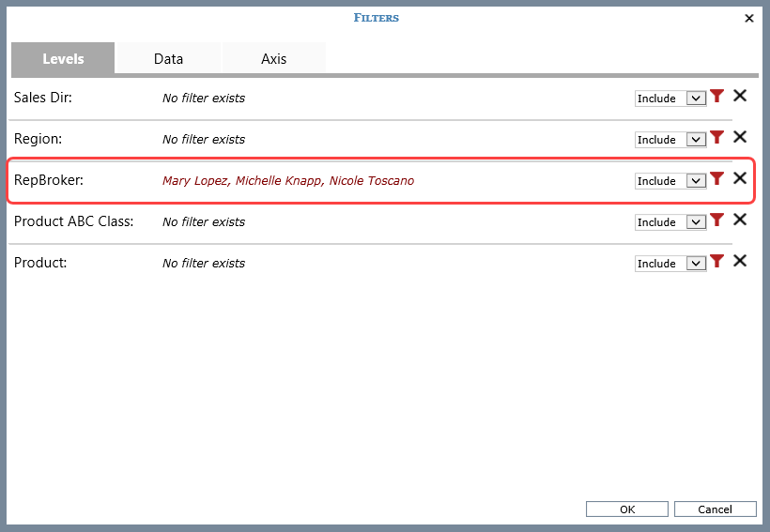Screen dimensions: 770x532
Task: Select the Levels tab
Action: [x=63, y=58]
